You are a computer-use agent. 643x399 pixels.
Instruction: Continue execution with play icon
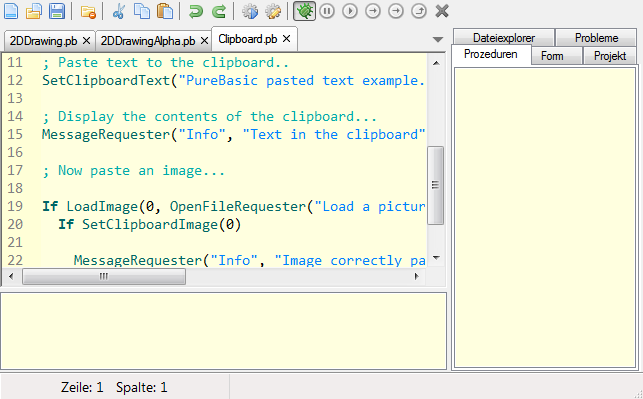pos(350,11)
